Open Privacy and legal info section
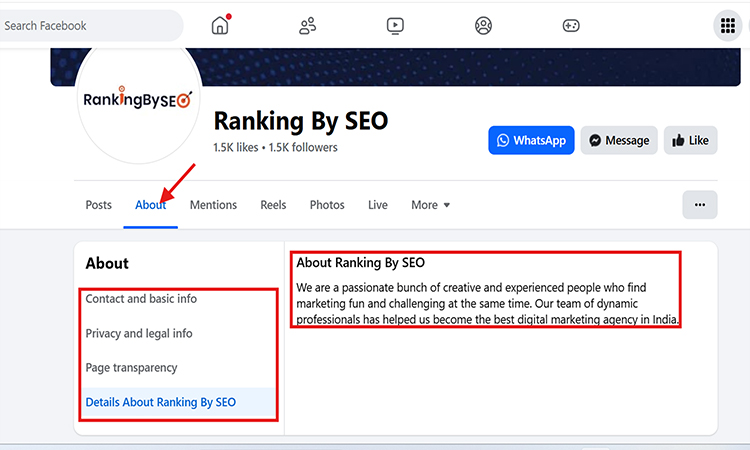Viewport: 750px width, 450px height. click(139, 333)
